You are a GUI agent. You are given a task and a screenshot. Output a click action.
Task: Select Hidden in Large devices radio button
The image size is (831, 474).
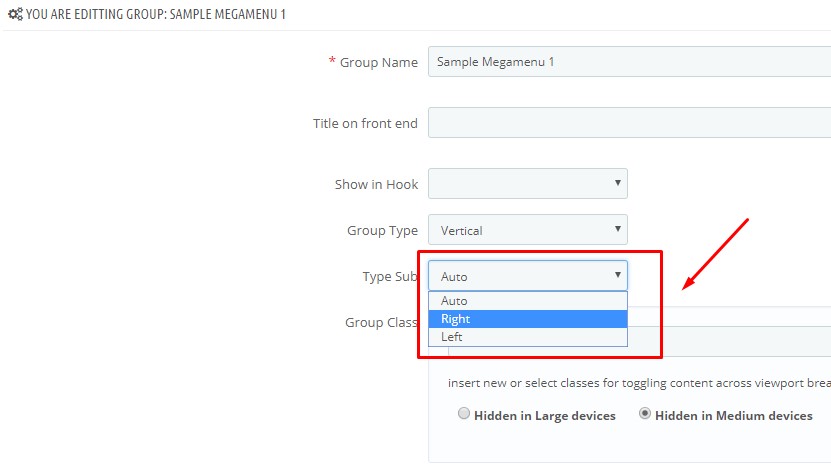click(x=464, y=414)
